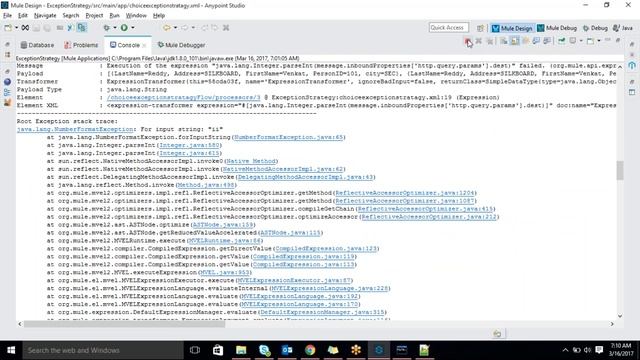Viewport: 640px width, 360px height.
Task: Open the Native Method stack link
Action: coord(251,161)
